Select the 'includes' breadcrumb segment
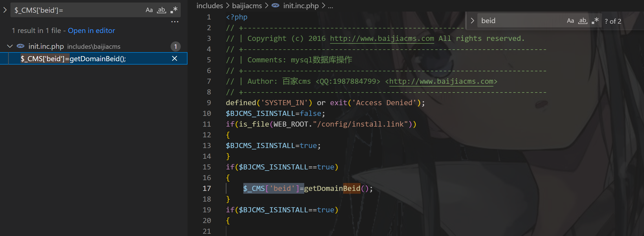 (x=210, y=6)
